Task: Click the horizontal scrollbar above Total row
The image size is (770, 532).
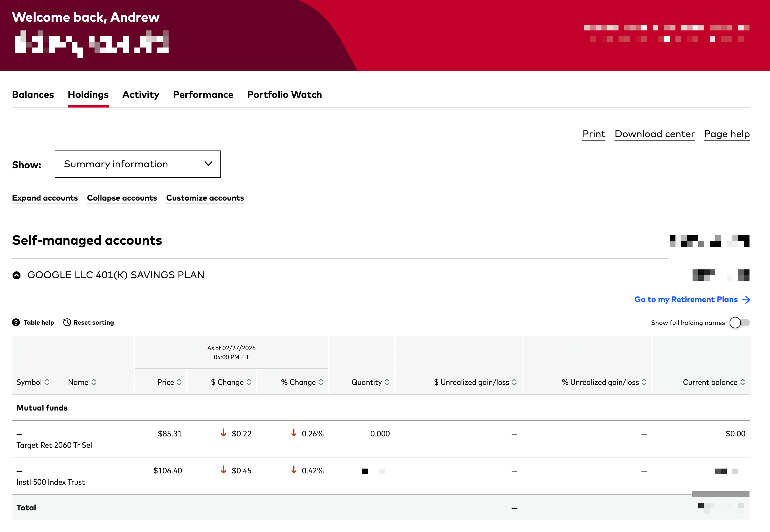Action: (720, 494)
